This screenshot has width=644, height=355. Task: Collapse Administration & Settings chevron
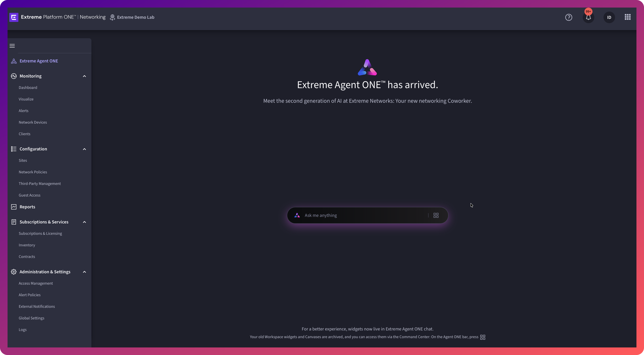pos(84,272)
